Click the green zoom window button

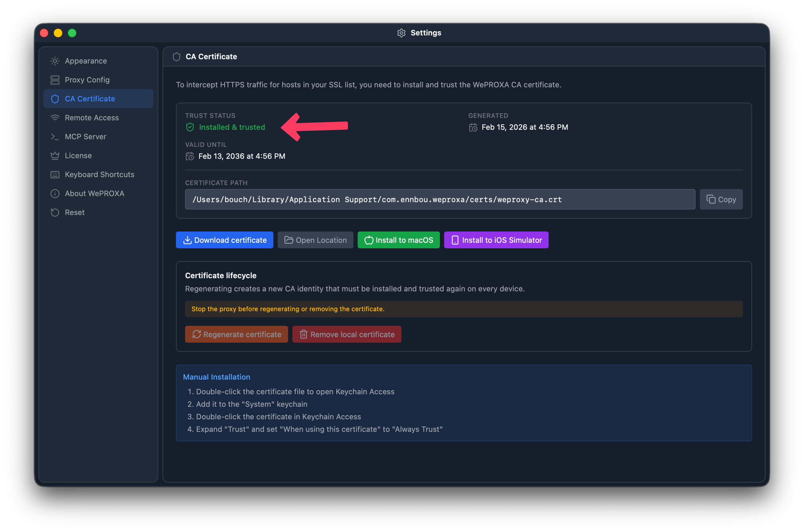[72, 33]
